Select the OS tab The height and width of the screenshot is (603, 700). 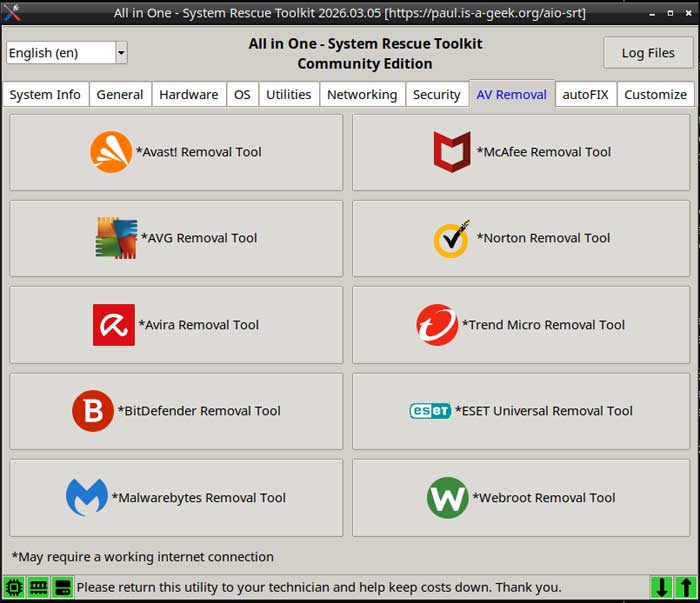242,95
